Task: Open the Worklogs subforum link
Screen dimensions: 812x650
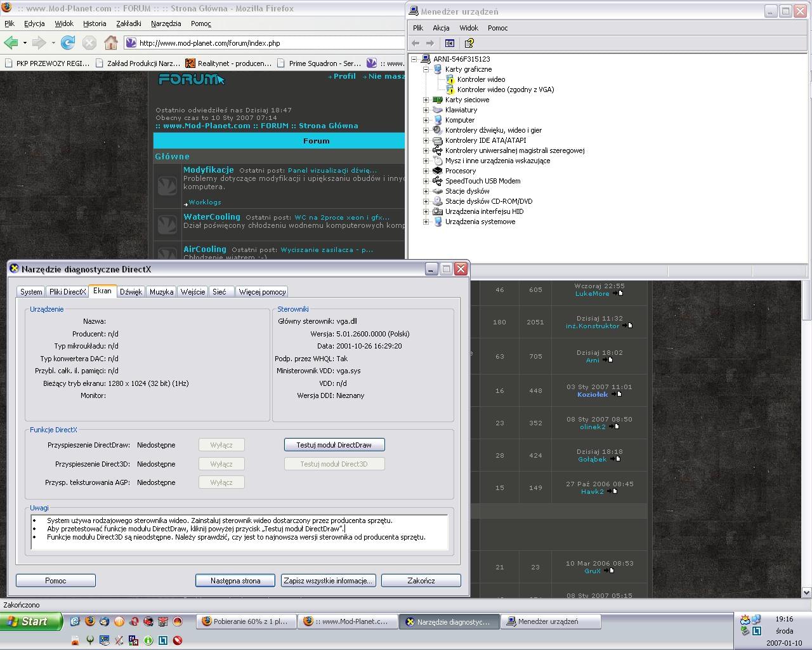Action: click(x=205, y=202)
